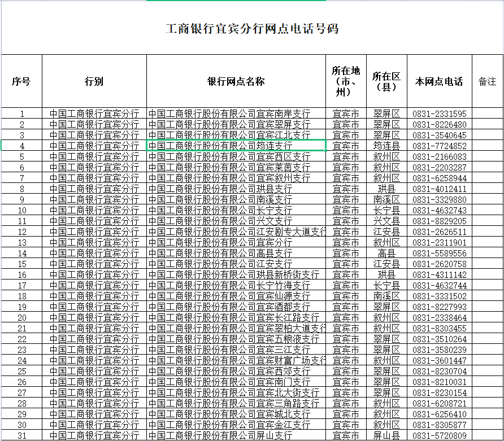The width and height of the screenshot is (504, 441).
Task: Select the cell 中国工商银行股份有限公司宜宾莱茵支行
Action: point(236,167)
